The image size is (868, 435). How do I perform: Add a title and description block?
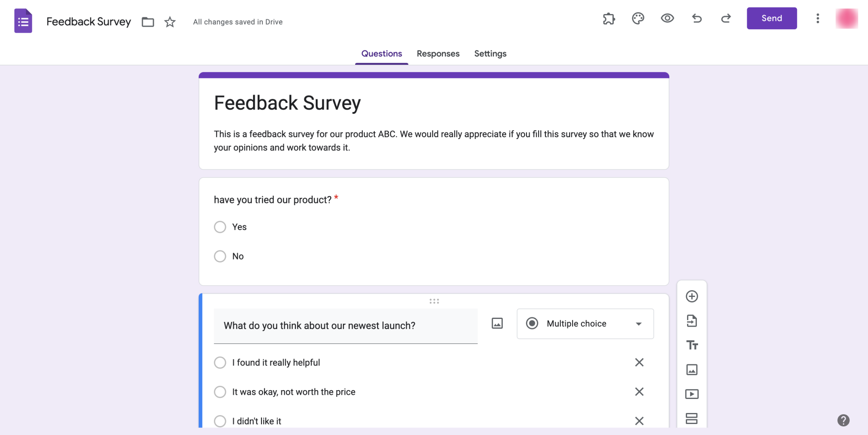(692, 345)
